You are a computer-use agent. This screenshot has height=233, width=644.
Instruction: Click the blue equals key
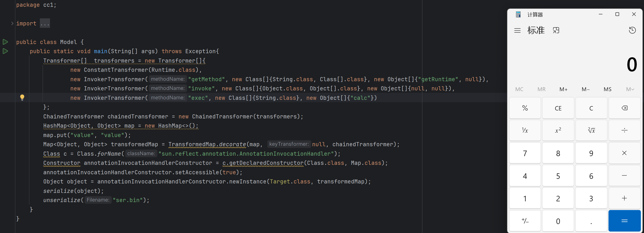624,221
